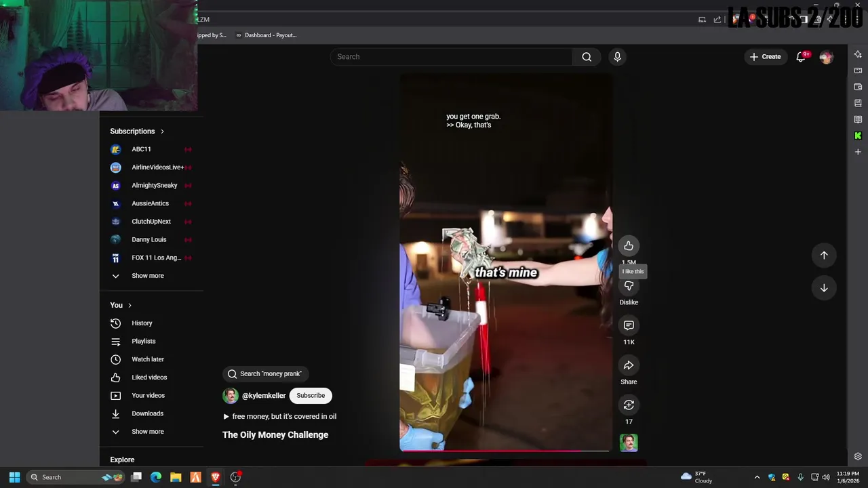
Task: Like the Oily Money Challenge short
Action: point(629,245)
